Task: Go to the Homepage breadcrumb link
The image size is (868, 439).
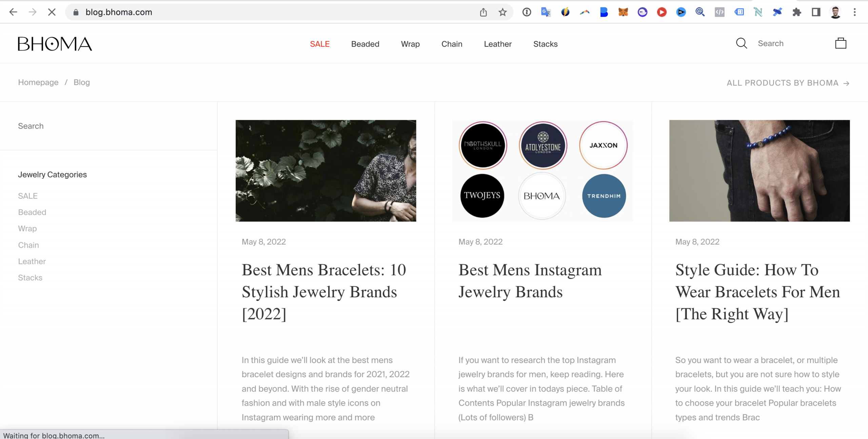Action: [x=38, y=82]
